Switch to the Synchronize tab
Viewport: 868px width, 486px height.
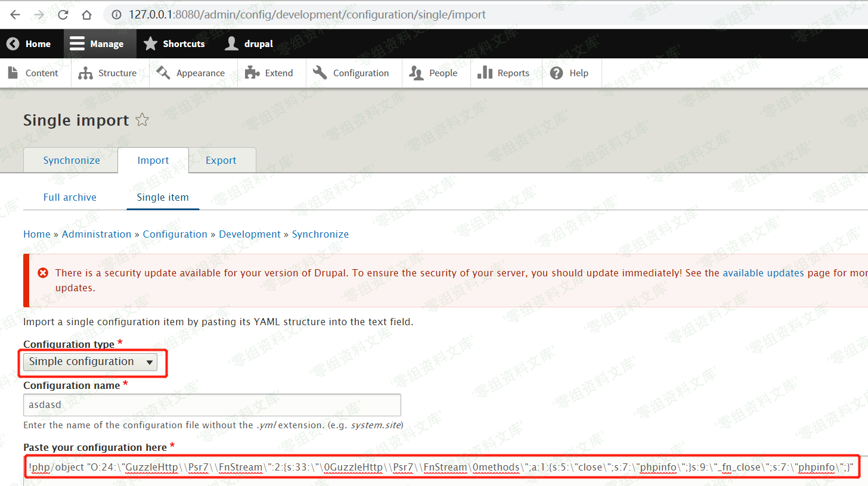point(72,160)
